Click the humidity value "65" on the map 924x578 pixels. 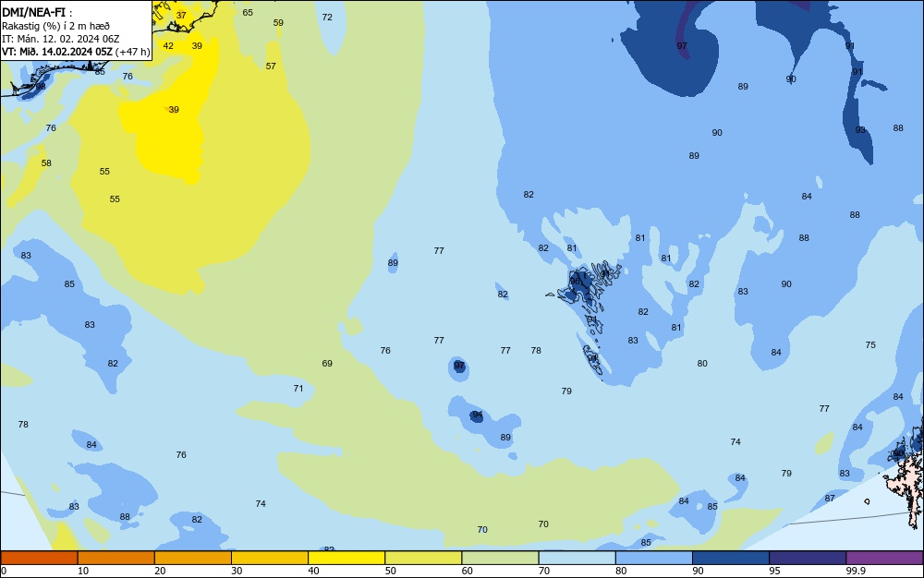click(248, 12)
